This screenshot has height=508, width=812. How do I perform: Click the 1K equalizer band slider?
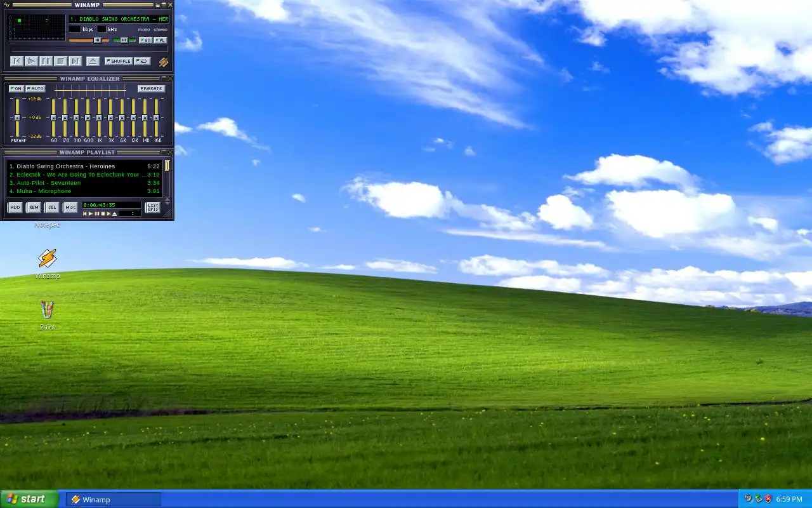[100, 117]
